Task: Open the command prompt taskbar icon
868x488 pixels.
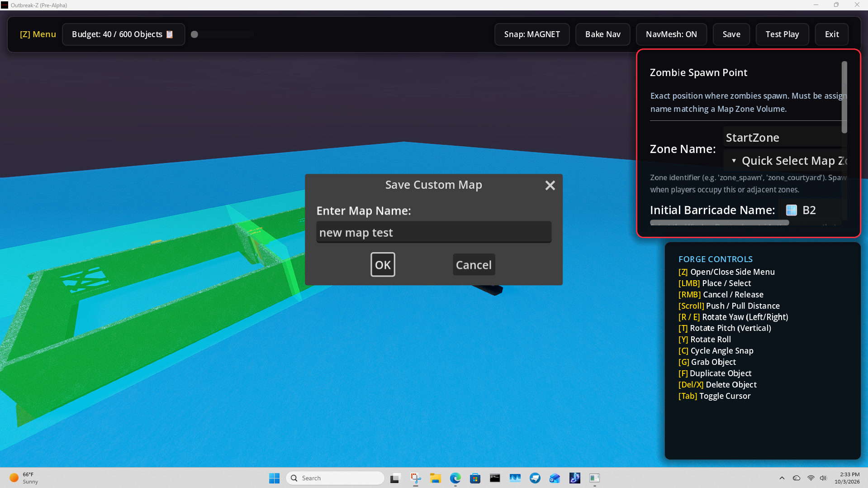Action: [495, 478]
